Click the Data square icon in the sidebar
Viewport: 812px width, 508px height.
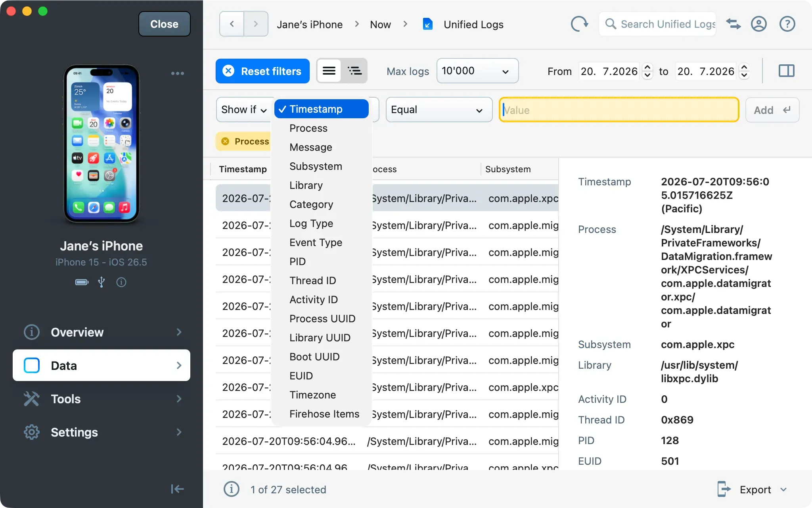click(32, 366)
